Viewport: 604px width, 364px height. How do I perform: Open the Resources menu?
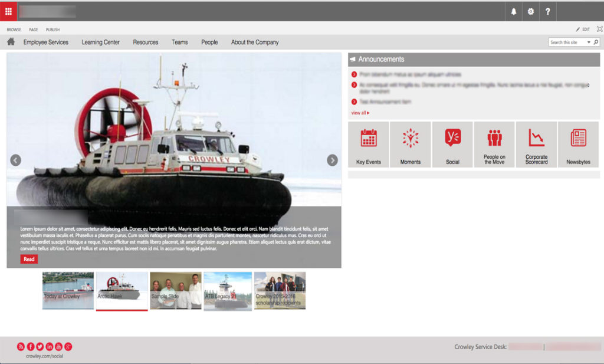click(x=146, y=42)
